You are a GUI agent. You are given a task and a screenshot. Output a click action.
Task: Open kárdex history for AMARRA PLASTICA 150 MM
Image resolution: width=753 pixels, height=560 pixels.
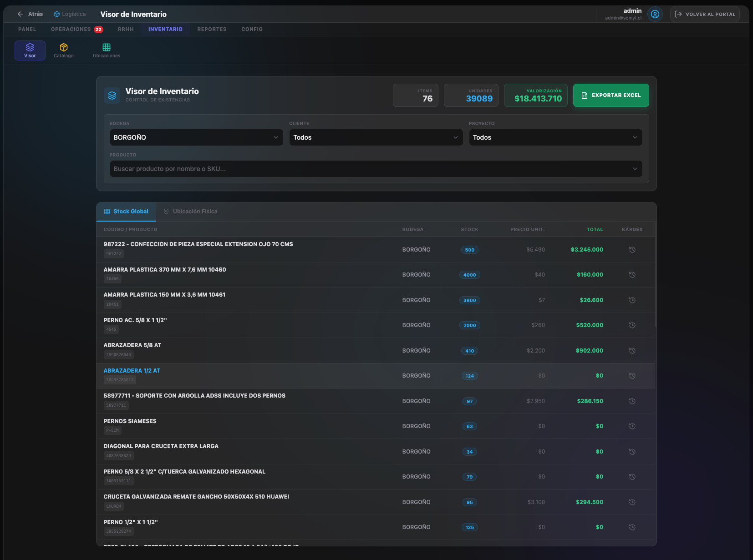click(632, 300)
